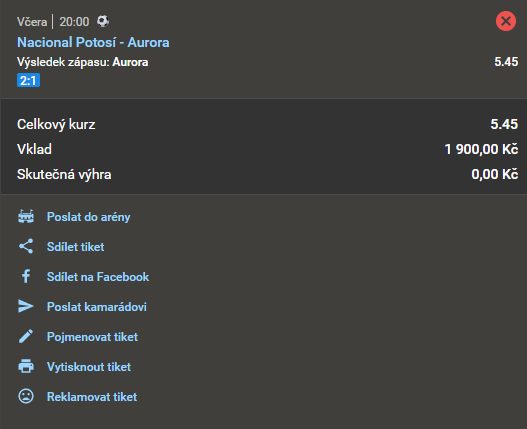Select Poslat do arény
The width and height of the screenshot is (527, 429).
click(x=88, y=217)
